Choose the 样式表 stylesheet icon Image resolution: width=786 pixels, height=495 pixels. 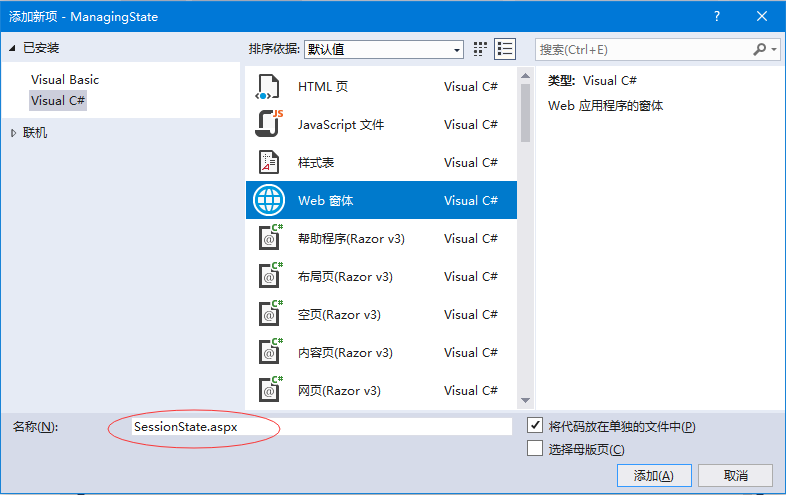[x=266, y=163]
